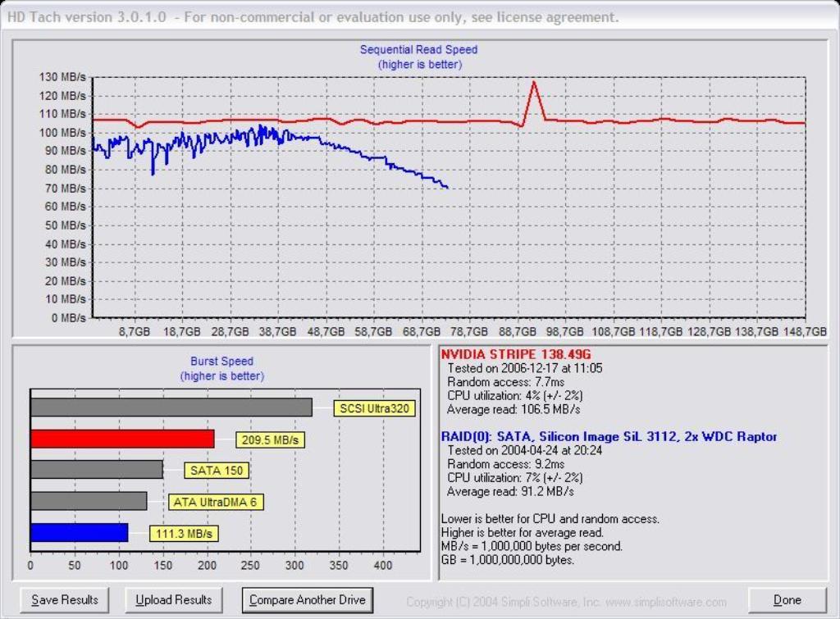Click the GB = 1,000,000,000 bytes note
Image resolution: width=840 pixels, height=619 pixels.
[507, 560]
